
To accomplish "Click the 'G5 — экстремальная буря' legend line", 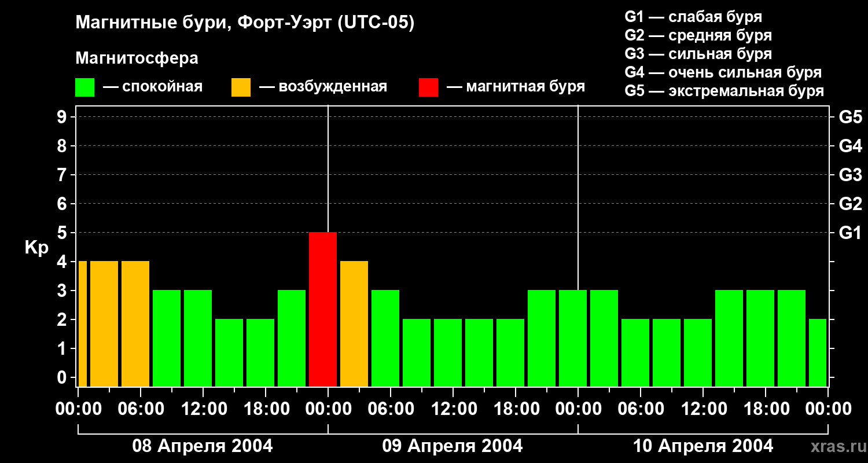I will pos(724,91).
